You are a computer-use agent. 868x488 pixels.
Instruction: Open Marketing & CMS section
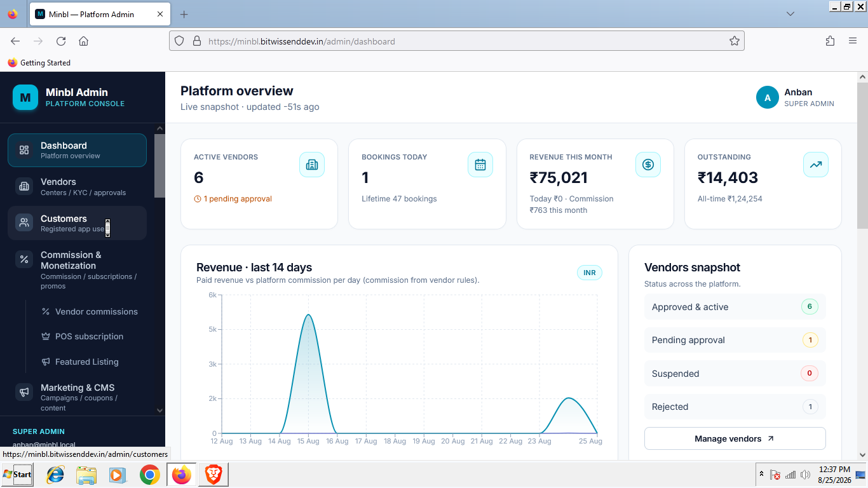tap(77, 398)
